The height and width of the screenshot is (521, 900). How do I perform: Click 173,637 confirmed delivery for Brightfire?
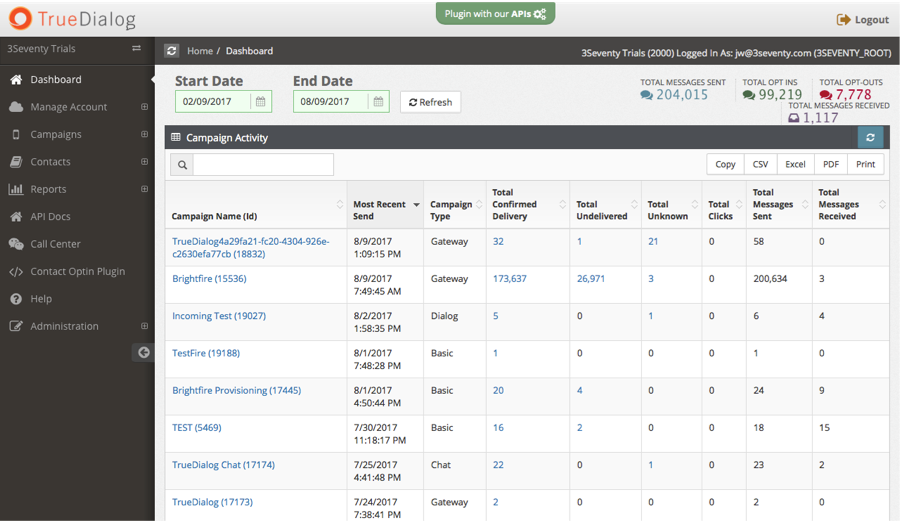point(510,278)
